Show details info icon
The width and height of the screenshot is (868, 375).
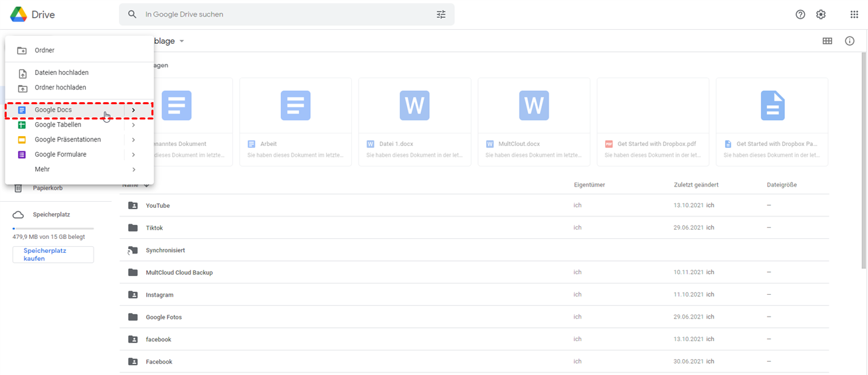point(849,41)
